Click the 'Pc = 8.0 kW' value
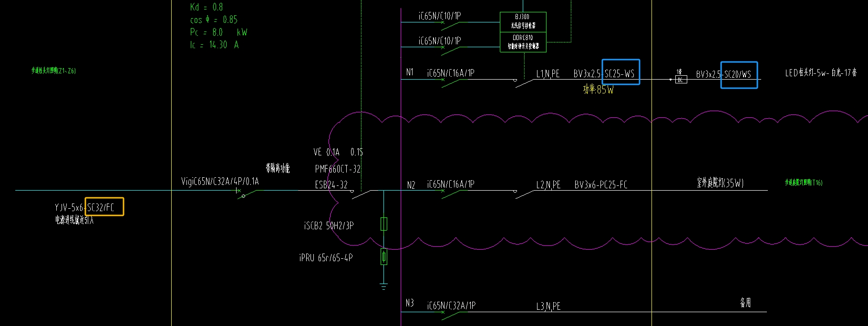 coord(218,32)
